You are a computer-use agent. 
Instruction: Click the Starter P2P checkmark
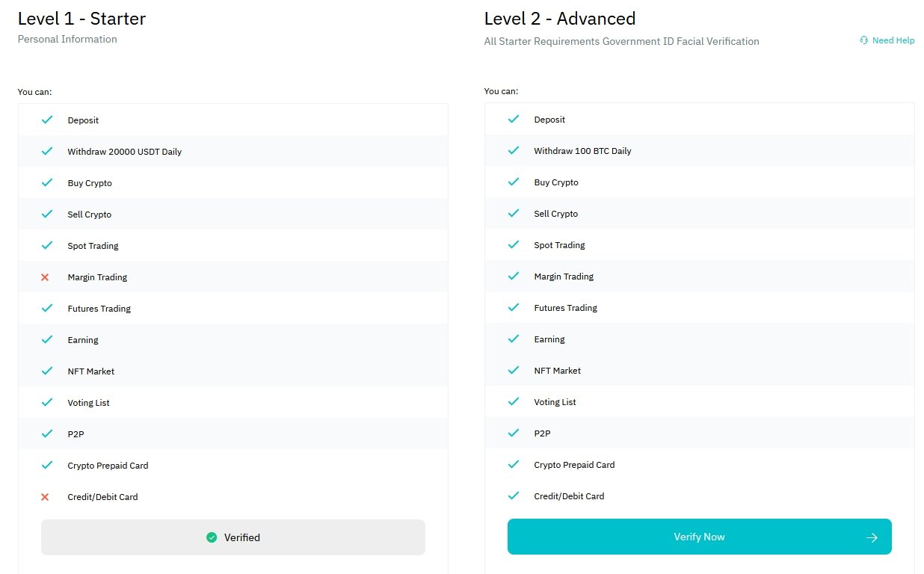(x=47, y=433)
